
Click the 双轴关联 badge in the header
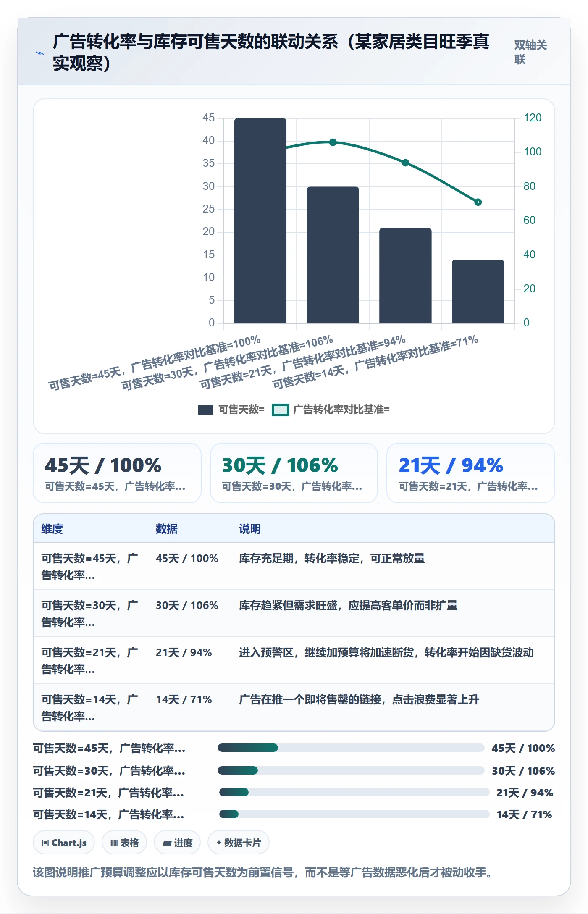(530, 52)
